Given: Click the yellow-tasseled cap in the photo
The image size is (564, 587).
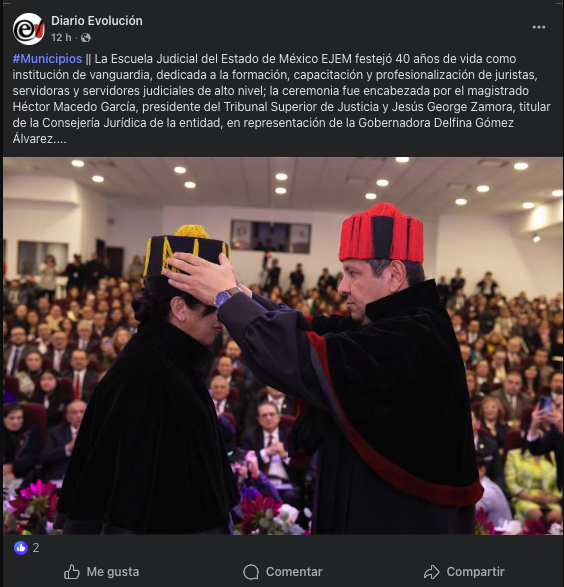Looking at the screenshot, I should 185,249.
